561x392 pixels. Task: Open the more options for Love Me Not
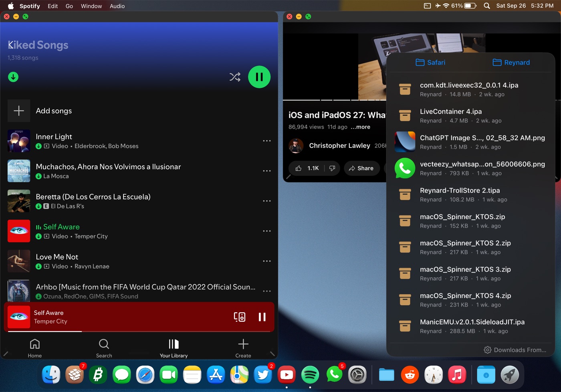[267, 261]
